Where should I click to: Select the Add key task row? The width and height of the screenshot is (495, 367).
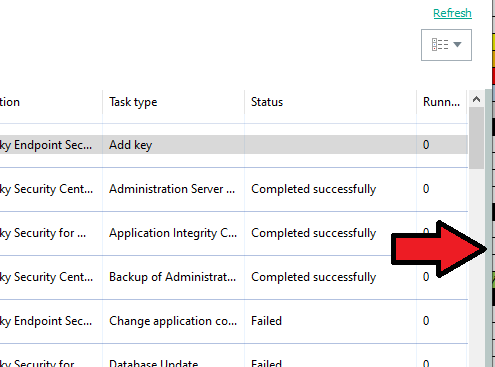[233, 145]
